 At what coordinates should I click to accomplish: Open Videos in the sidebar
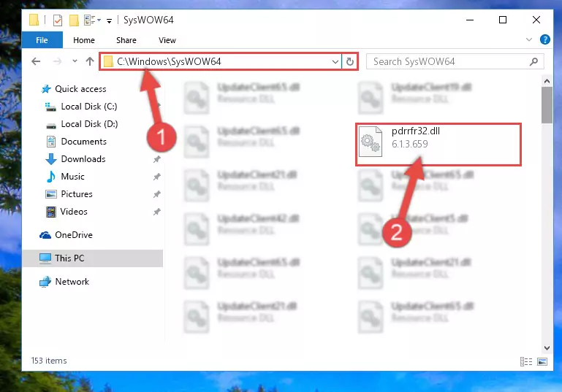74,212
